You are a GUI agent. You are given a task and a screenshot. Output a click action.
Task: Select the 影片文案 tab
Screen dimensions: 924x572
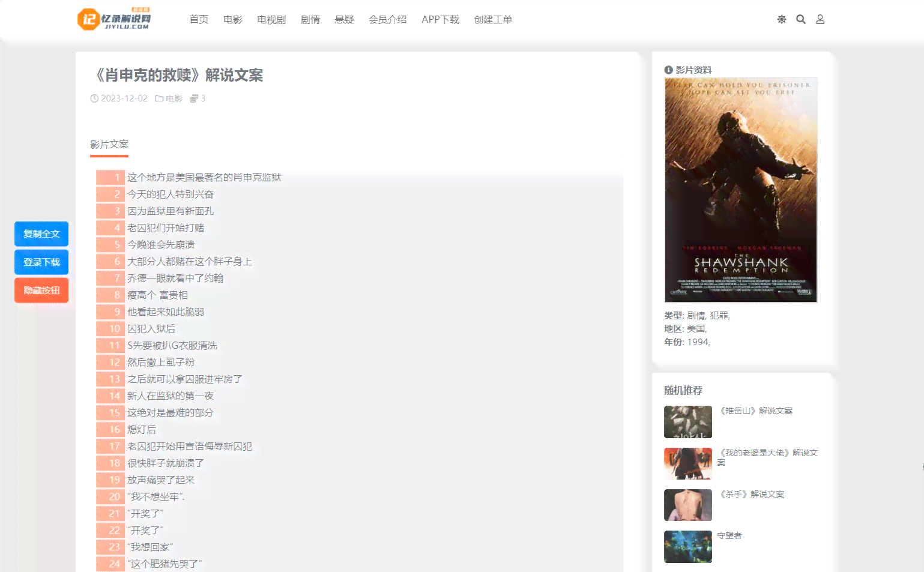coord(109,144)
